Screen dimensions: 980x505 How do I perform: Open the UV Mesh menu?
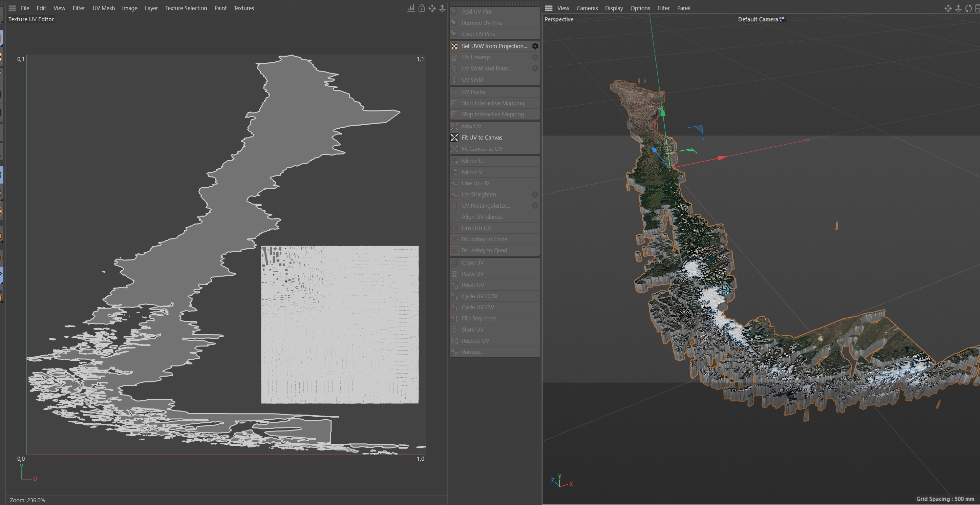pos(104,8)
